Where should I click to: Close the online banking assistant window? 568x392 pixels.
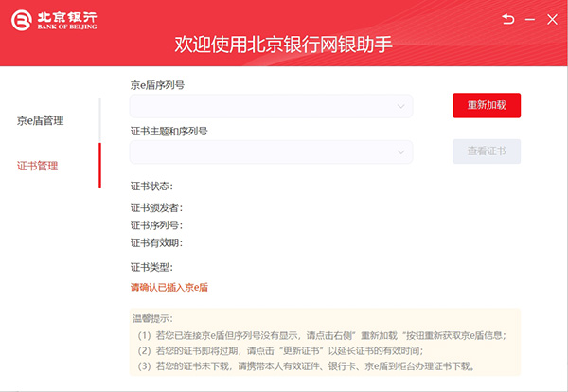point(552,19)
